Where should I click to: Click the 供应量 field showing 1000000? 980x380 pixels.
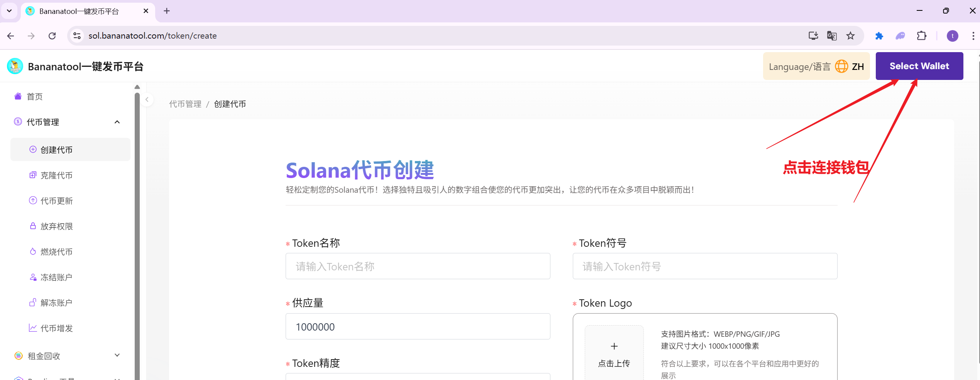coord(418,327)
